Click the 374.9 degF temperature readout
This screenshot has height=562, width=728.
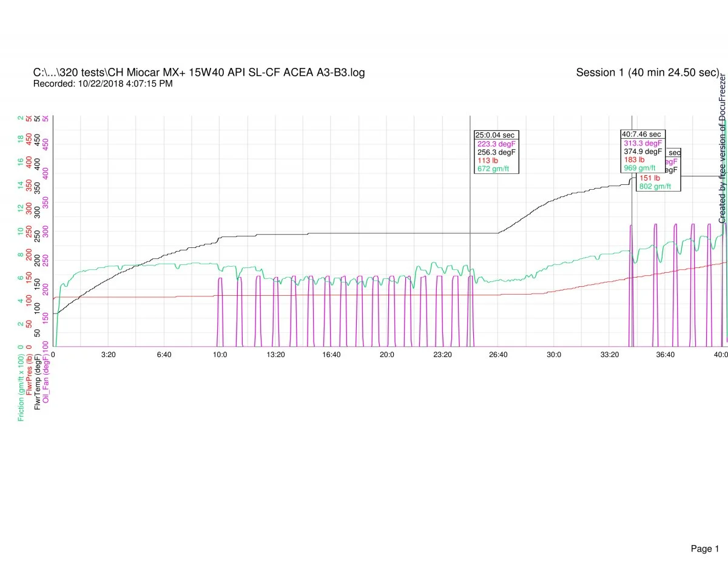pos(642,152)
